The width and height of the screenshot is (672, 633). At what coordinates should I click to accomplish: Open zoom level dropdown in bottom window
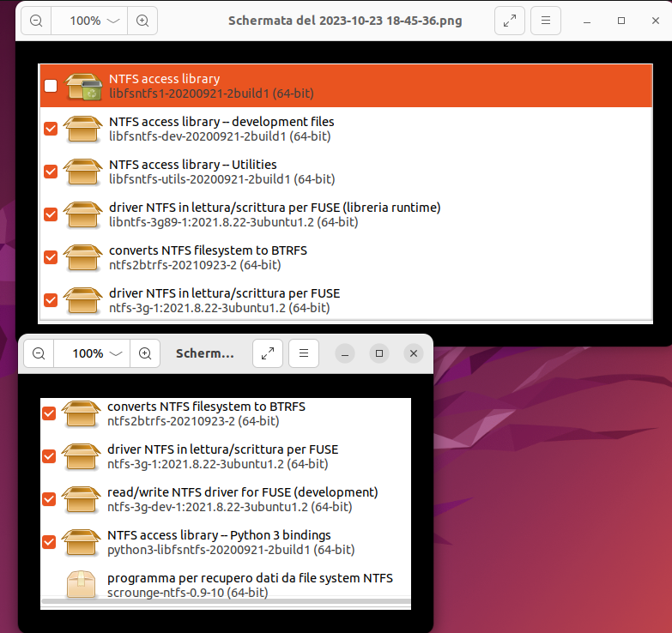pyautogui.click(x=92, y=353)
